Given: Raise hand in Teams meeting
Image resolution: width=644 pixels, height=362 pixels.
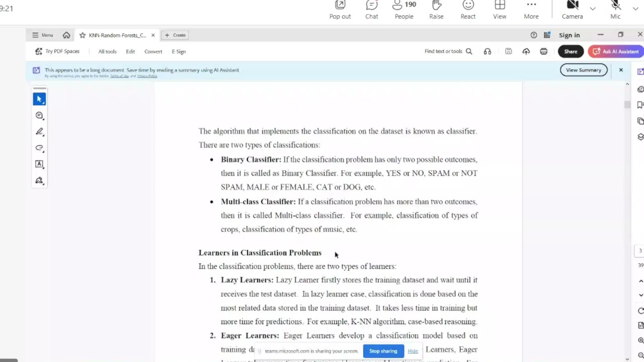Looking at the screenshot, I should click(x=436, y=11).
